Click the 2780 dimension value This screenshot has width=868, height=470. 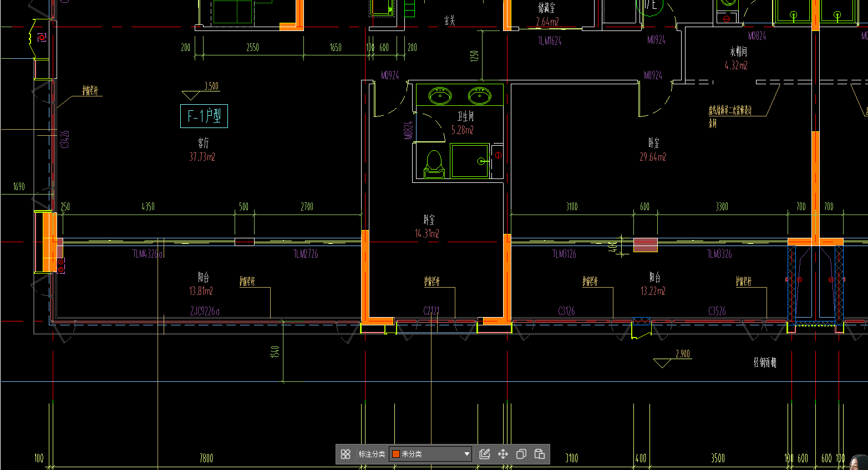pos(307,207)
